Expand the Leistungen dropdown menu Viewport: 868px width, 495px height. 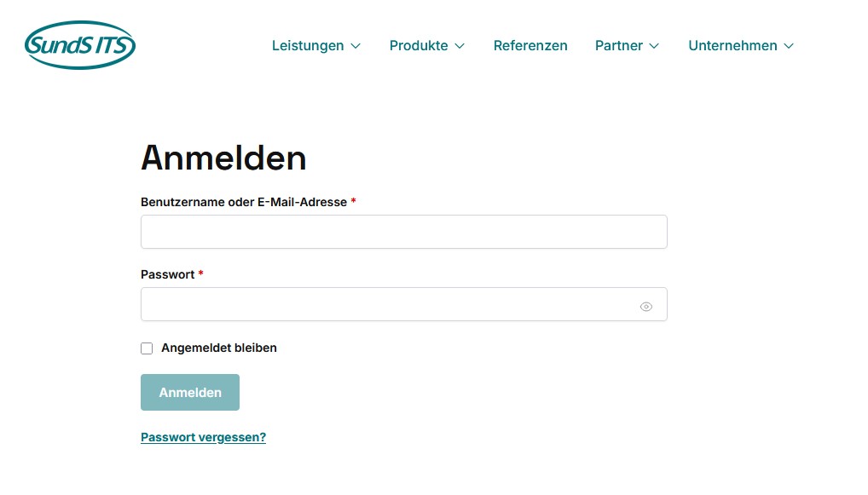pos(308,46)
